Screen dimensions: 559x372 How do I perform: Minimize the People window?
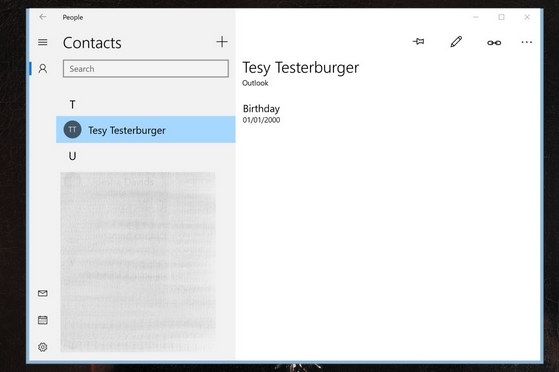[x=475, y=17]
